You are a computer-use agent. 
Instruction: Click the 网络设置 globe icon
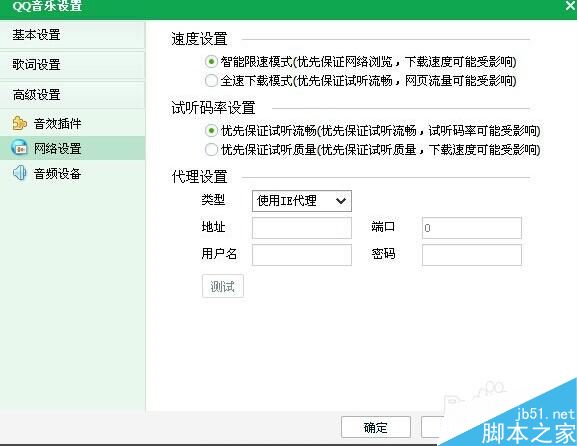(19, 148)
